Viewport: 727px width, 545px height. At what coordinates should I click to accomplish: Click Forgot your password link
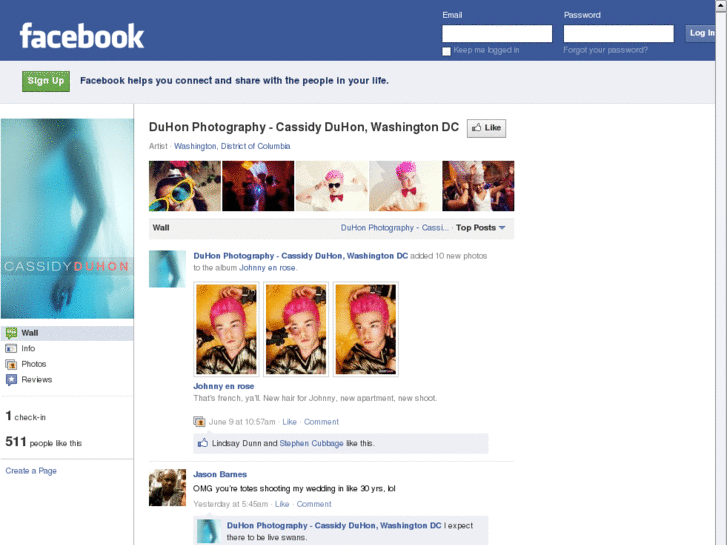point(606,50)
